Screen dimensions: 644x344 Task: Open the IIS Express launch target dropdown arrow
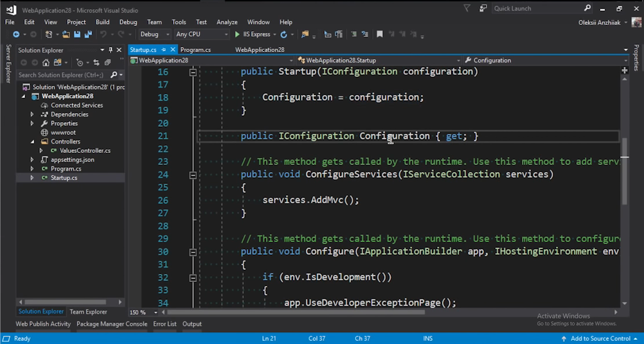click(275, 35)
